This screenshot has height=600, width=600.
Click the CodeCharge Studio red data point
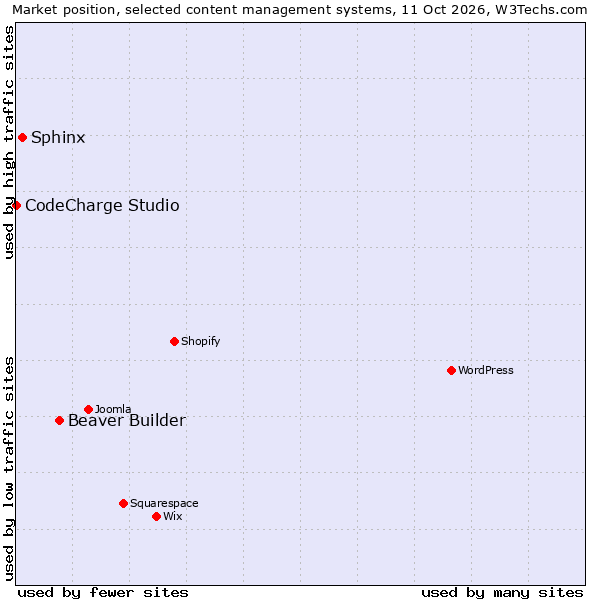click(x=16, y=205)
